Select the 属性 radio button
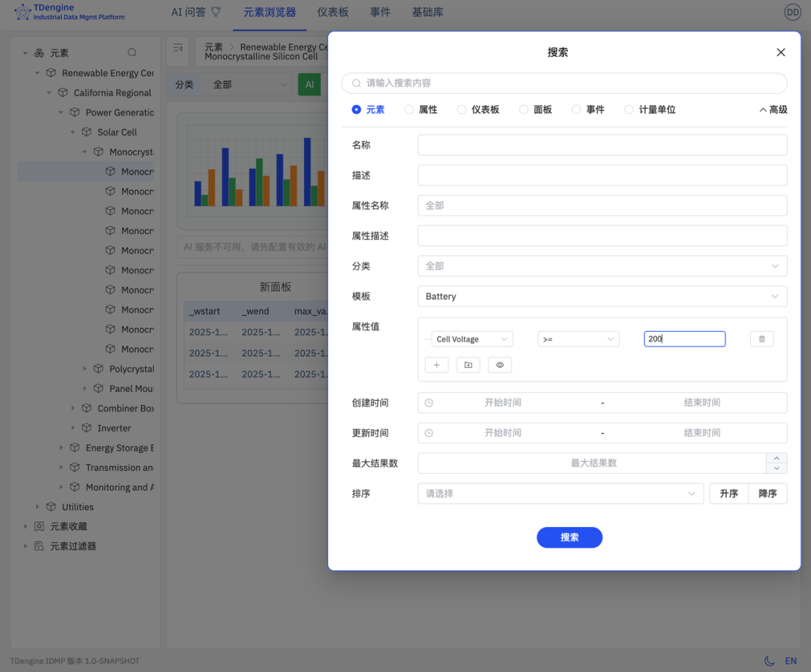811x672 pixels. (409, 109)
